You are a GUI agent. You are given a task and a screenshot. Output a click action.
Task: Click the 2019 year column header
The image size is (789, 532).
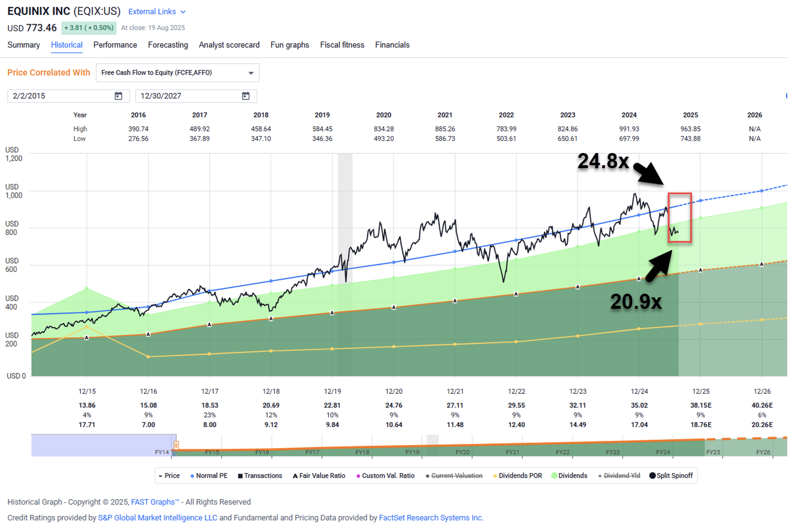[322, 115]
